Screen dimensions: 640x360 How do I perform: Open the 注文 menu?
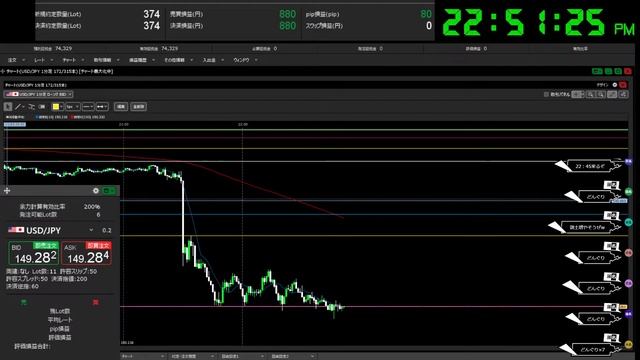(x=16, y=60)
